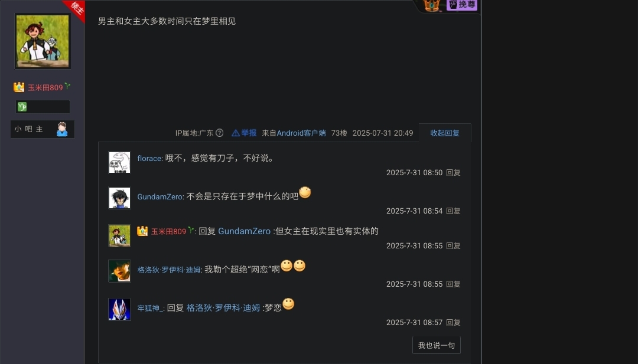638x364 pixels.
Task: Open GundamZero's avatar in the replies
Action: point(119,198)
